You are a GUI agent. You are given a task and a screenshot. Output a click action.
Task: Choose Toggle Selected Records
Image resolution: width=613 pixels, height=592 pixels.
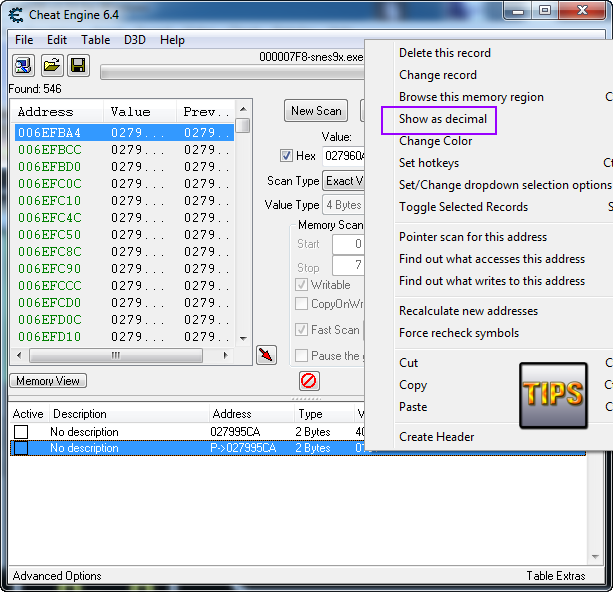(x=463, y=206)
